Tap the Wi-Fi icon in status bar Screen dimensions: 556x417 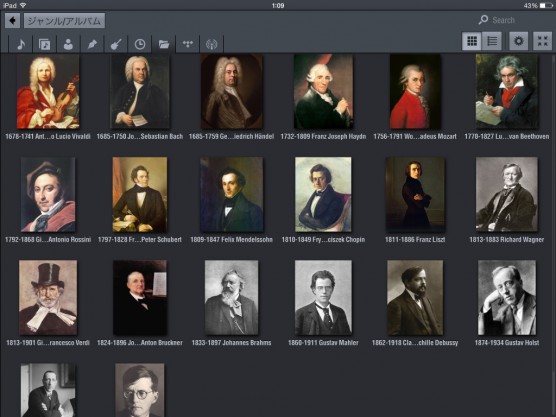point(23,5)
